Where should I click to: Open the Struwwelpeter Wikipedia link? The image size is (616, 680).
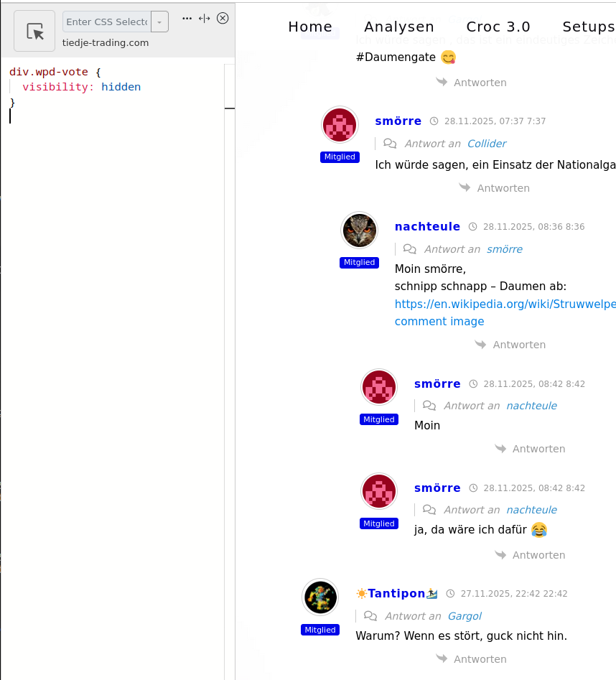[505, 304]
